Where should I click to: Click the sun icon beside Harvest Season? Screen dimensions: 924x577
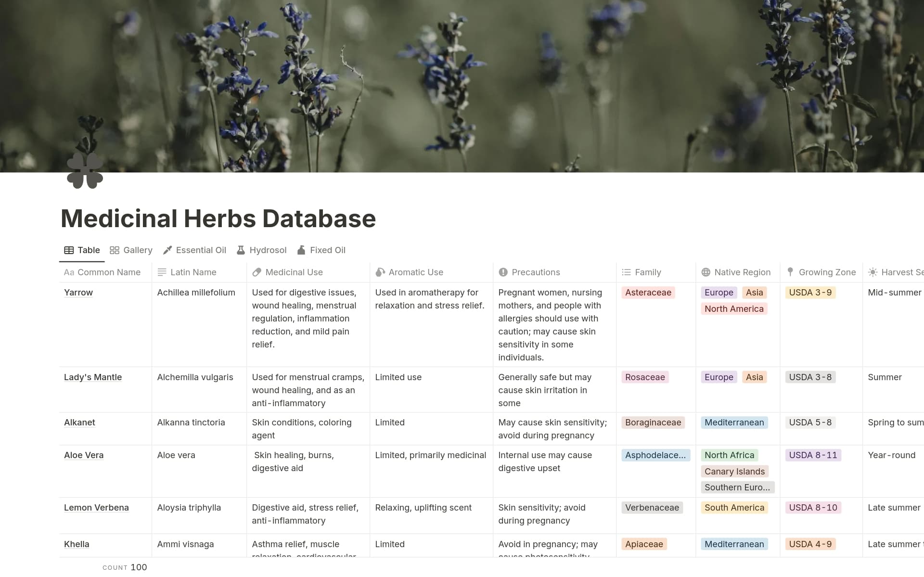[873, 272]
